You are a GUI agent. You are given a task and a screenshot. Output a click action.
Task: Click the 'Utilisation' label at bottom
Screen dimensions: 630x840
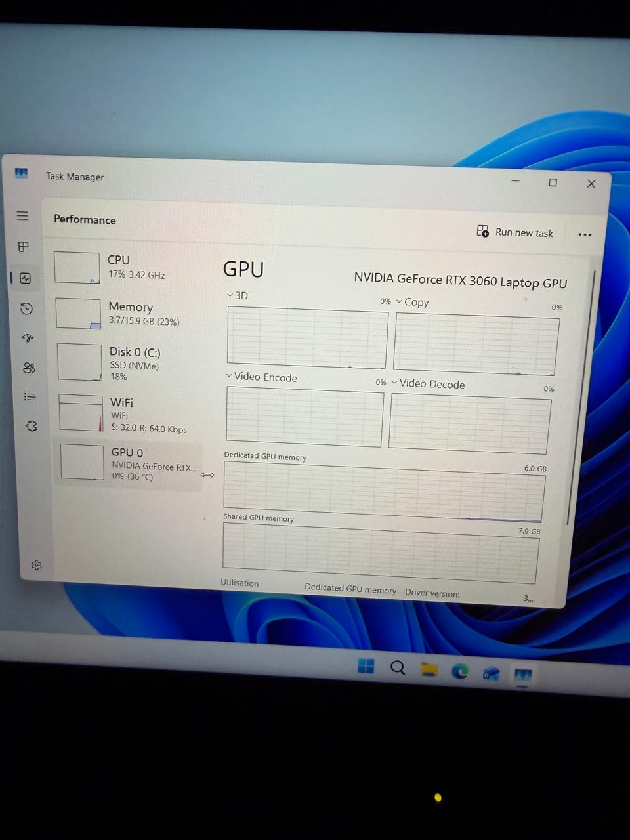click(x=240, y=583)
